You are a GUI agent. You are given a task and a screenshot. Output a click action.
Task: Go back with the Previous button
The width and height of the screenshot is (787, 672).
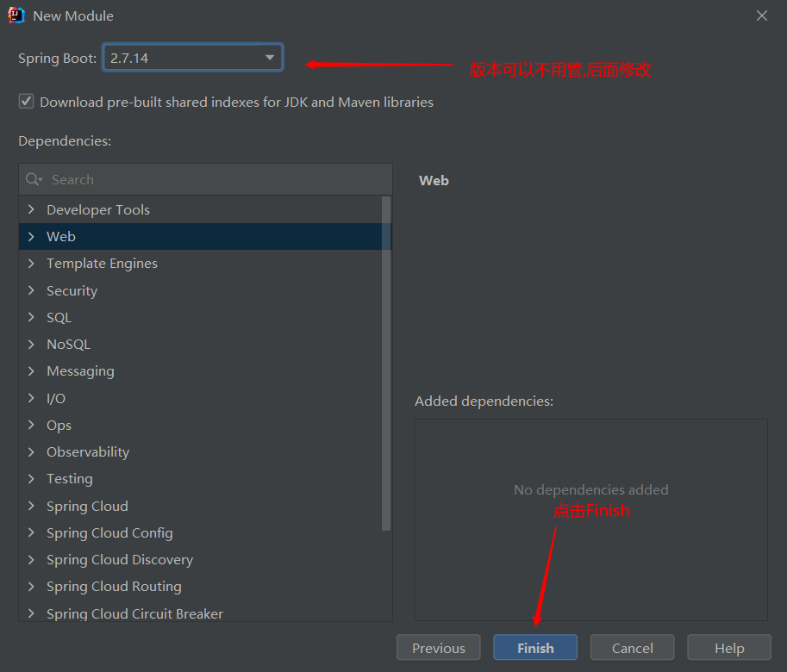pyautogui.click(x=438, y=647)
